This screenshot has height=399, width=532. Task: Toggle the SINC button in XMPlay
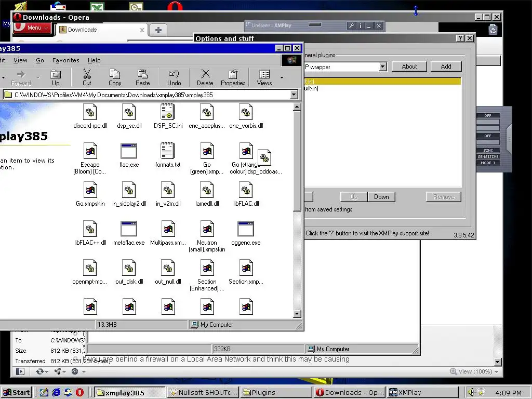click(488, 150)
